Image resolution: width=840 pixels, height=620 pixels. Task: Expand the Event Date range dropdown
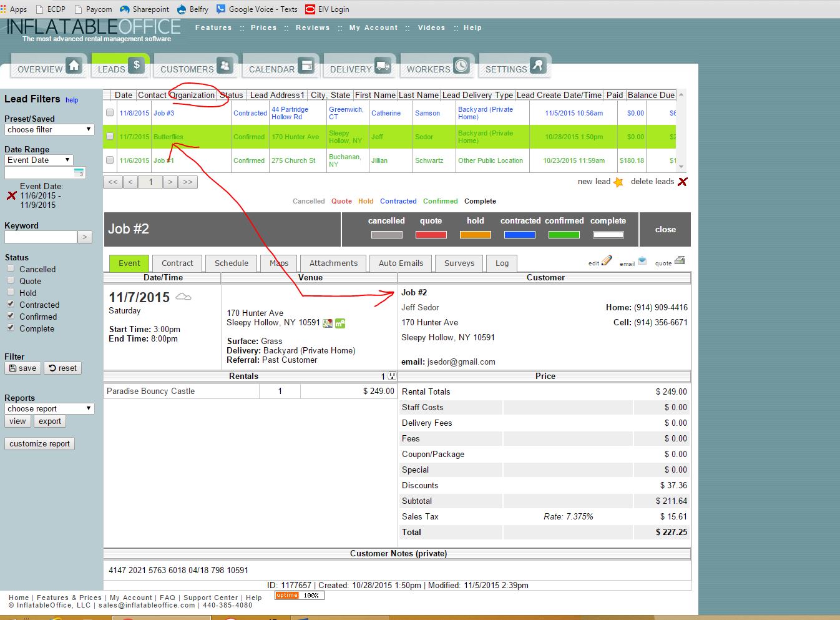tap(39, 160)
